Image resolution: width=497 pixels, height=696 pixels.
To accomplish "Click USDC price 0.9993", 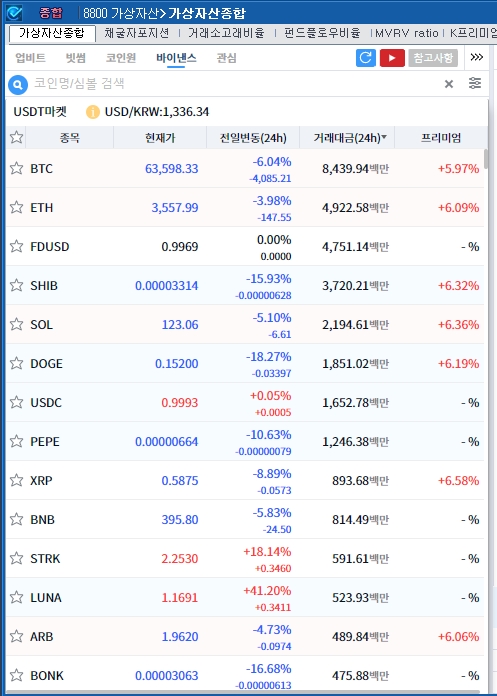I will coord(180,403).
